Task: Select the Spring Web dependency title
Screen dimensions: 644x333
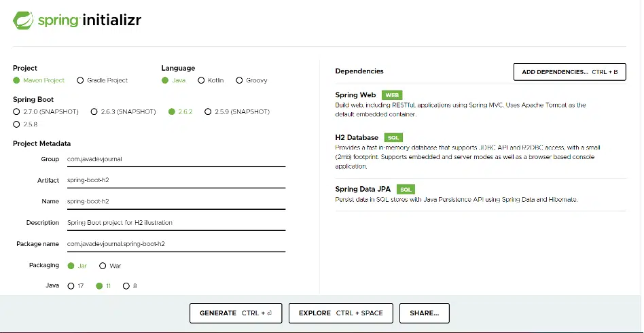Action: point(355,95)
